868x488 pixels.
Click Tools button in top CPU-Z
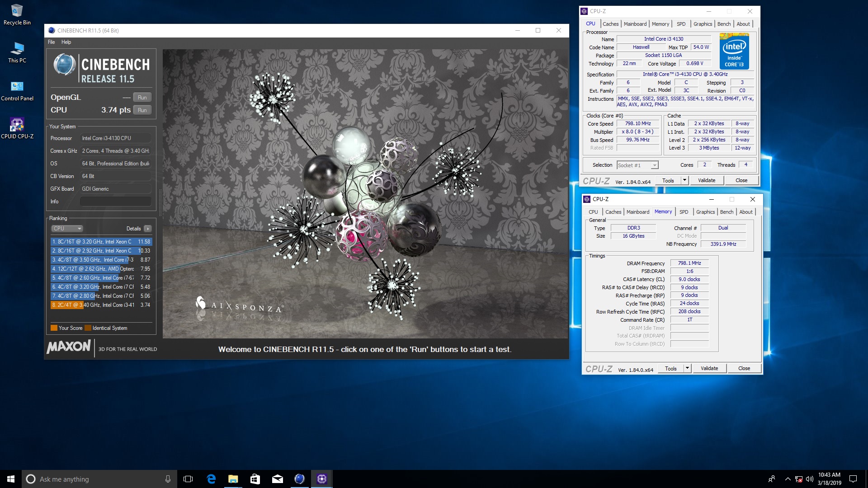tap(668, 180)
